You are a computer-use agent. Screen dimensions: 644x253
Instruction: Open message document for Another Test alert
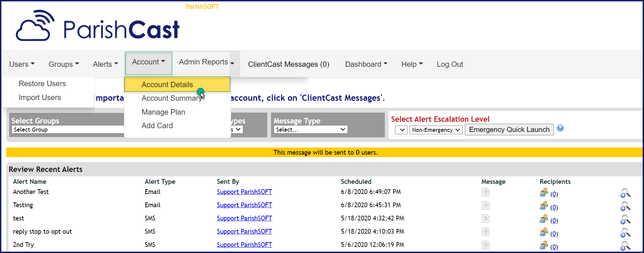pos(485,192)
